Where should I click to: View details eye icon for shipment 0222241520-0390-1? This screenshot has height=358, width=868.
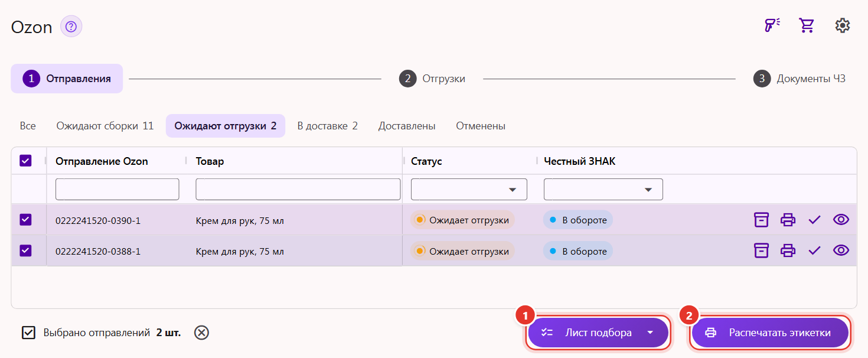[841, 220]
